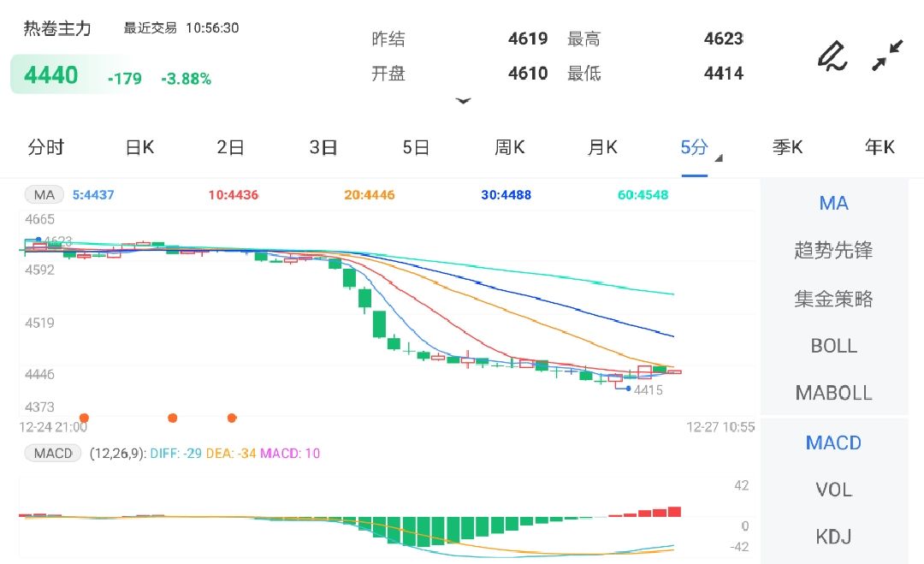This screenshot has width=924, height=564.
Task: Click the second orange event dot marker
Action: 173,418
